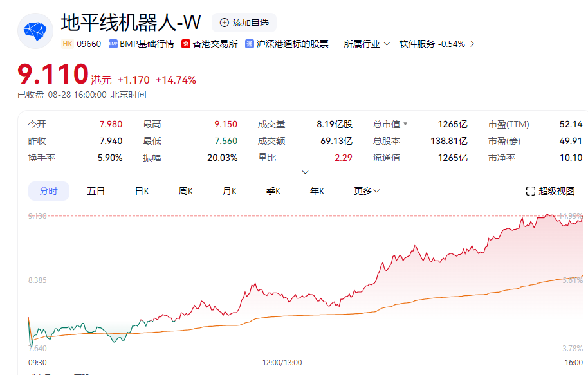588x375 pixels.
Task: Click the current price 9.110
Action: pyautogui.click(x=53, y=73)
